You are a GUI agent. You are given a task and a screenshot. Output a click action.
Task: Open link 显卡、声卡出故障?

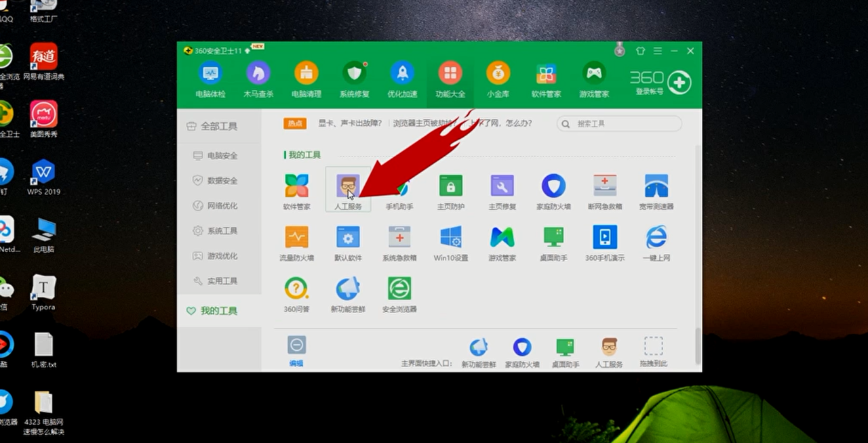click(351, 123)
